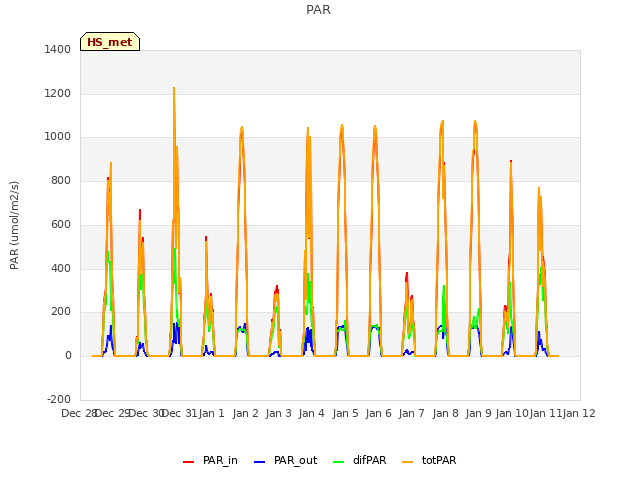640x480 pixels.
Task: Click the Jan 12 x-axis label
Action: click(579, 413)
